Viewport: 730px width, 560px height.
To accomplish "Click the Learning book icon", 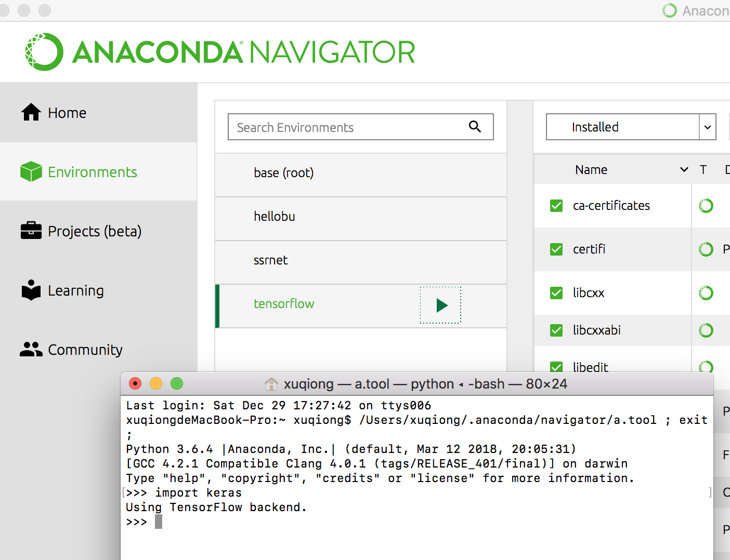I will (x=31, y=290).
